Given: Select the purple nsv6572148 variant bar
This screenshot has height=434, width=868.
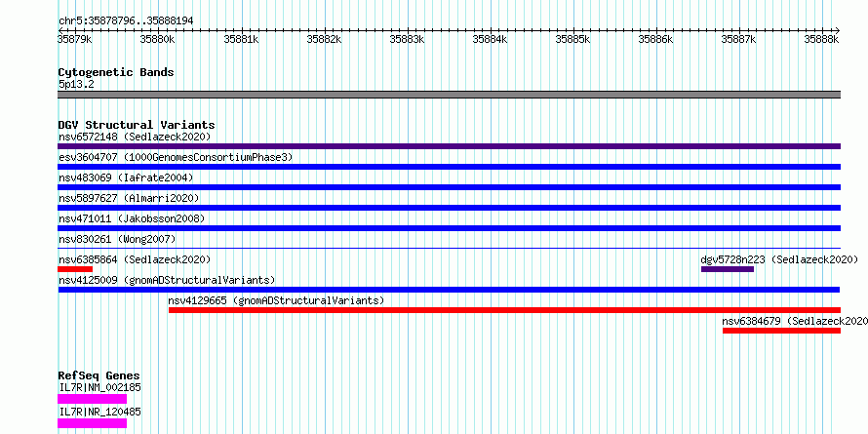Looking at the screenshot, I should coord(449,146).
